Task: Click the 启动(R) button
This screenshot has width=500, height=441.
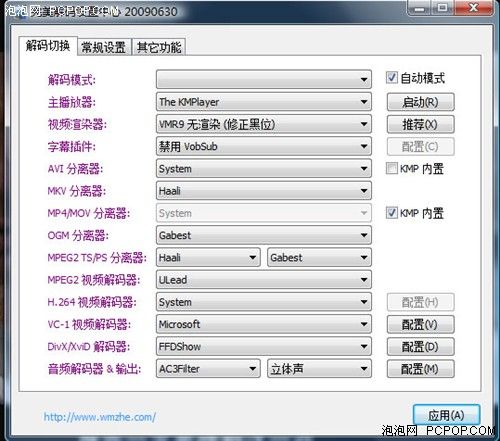Action: (x=420, y=102)
